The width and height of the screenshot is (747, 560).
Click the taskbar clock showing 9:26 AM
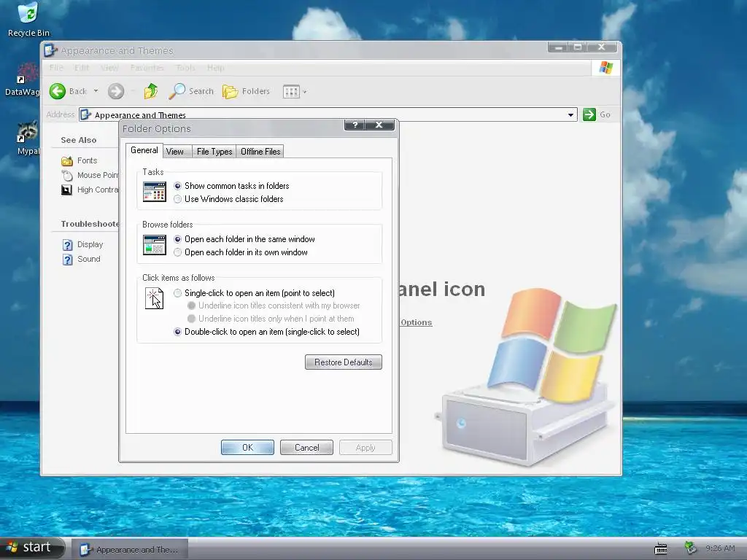click(720, 548)
